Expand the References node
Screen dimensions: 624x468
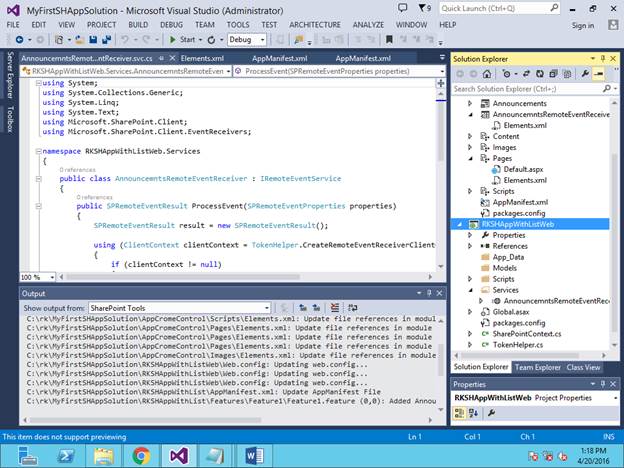[470, 246]
